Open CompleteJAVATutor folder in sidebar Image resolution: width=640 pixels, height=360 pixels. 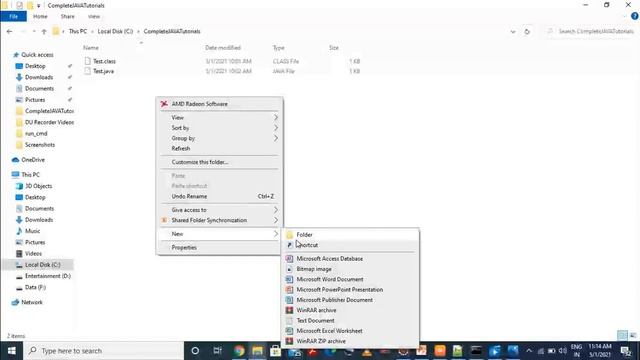[49, 111]
